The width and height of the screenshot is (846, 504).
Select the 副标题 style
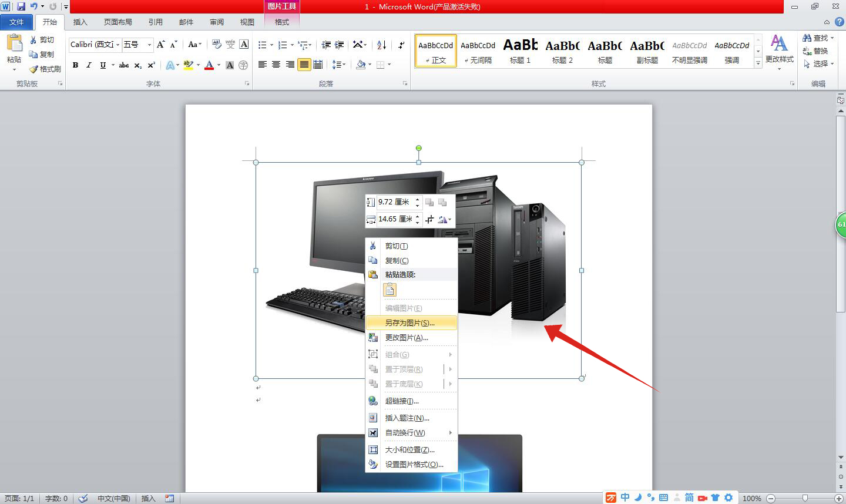(647, 51)
